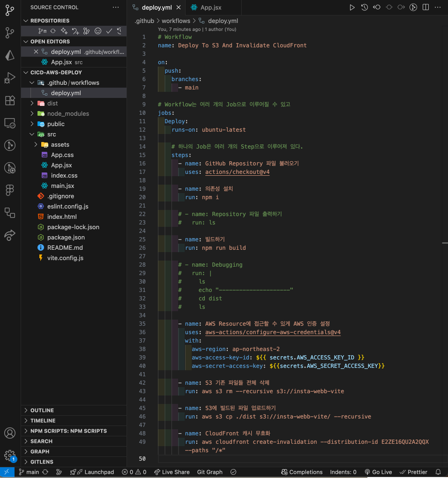Toggle Completions in the status bar
448x478 pixels.
click(302, 472)
